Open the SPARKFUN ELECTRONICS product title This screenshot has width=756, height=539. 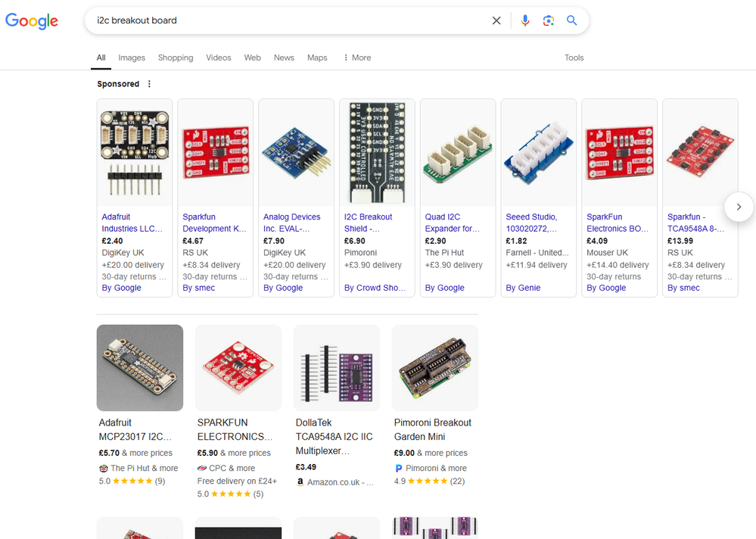tap(235, 429)
